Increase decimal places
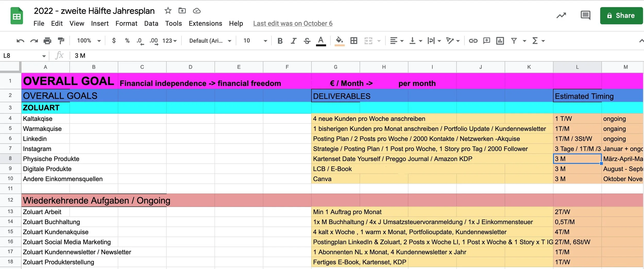The width and height of the screenshot is (644, 269). click(154, 41)
